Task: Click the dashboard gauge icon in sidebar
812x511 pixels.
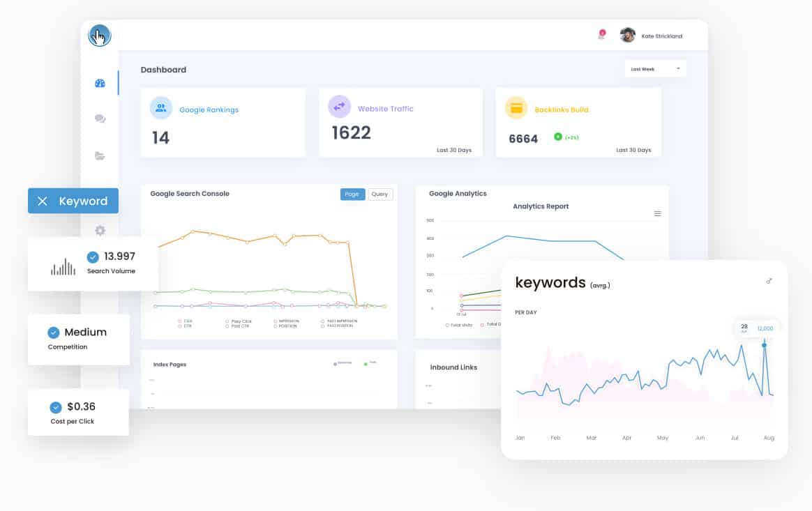Action: point(100,84)
